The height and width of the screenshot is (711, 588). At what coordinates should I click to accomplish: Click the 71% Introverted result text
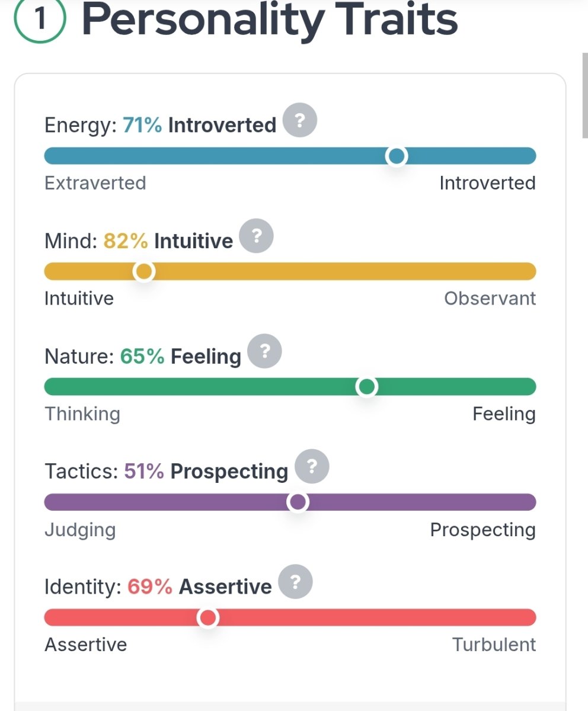coord(200,125)
